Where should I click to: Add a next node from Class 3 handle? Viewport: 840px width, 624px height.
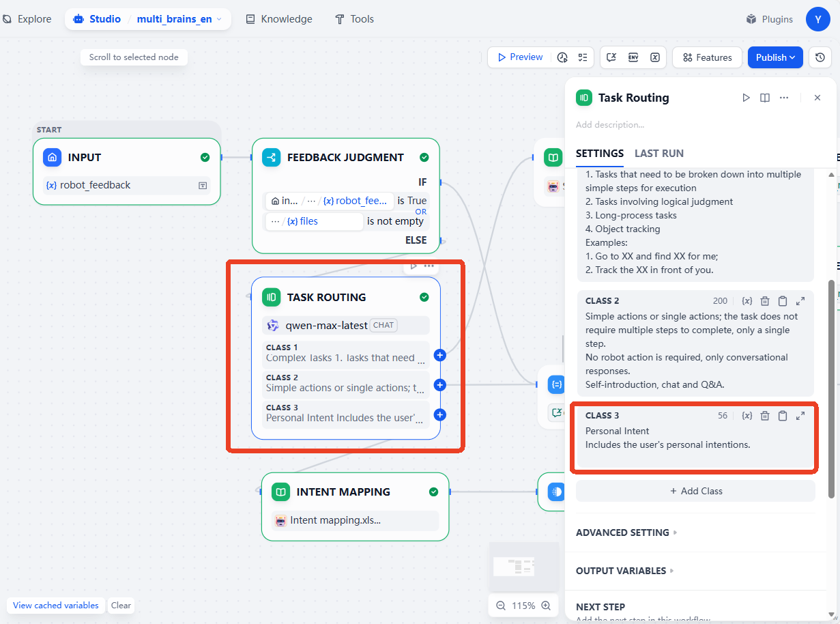tap(440, 414)
